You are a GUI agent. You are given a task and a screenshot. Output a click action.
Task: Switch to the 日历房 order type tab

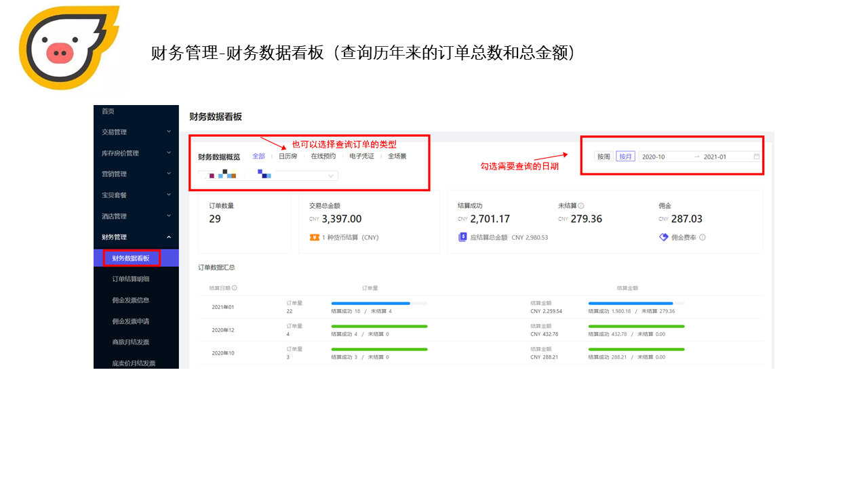[288, 157]
